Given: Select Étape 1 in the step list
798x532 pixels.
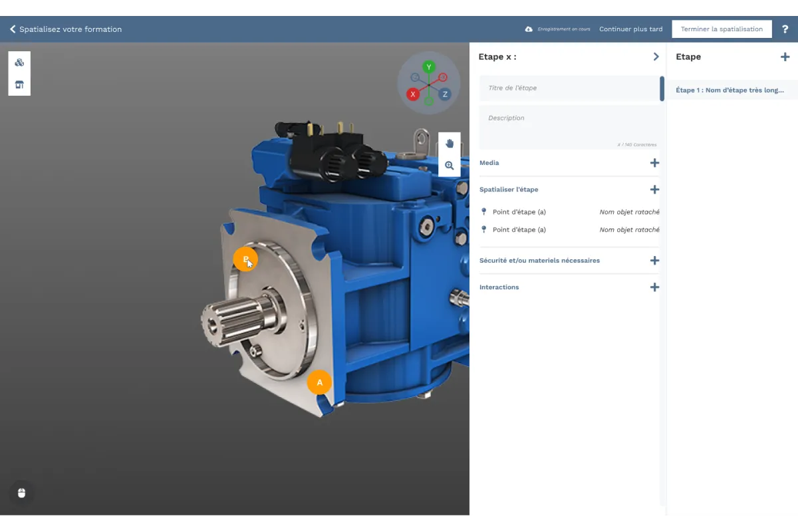Looking at the screenshot, I should coord(730,90).
